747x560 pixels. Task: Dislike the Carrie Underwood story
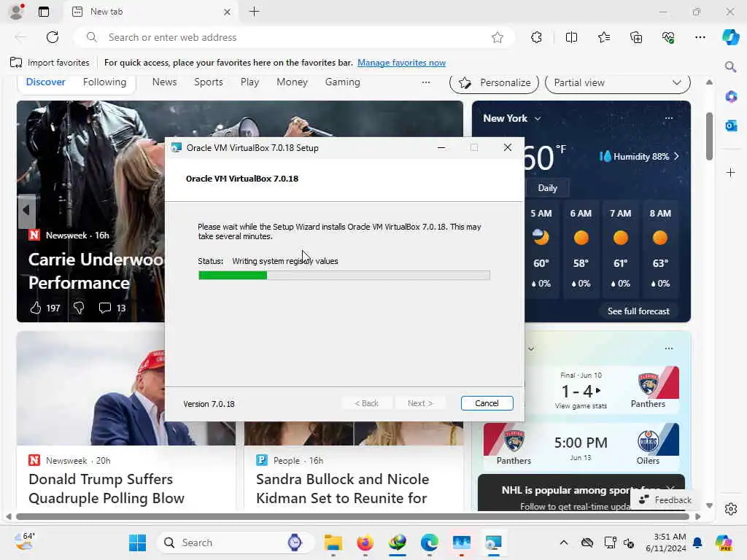[79, 308]
